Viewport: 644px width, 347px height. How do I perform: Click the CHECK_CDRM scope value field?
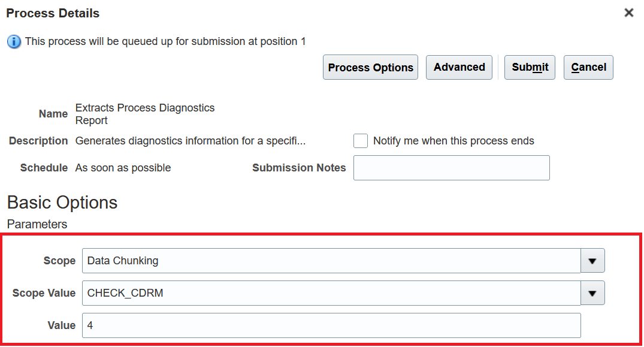click(331, 293)
